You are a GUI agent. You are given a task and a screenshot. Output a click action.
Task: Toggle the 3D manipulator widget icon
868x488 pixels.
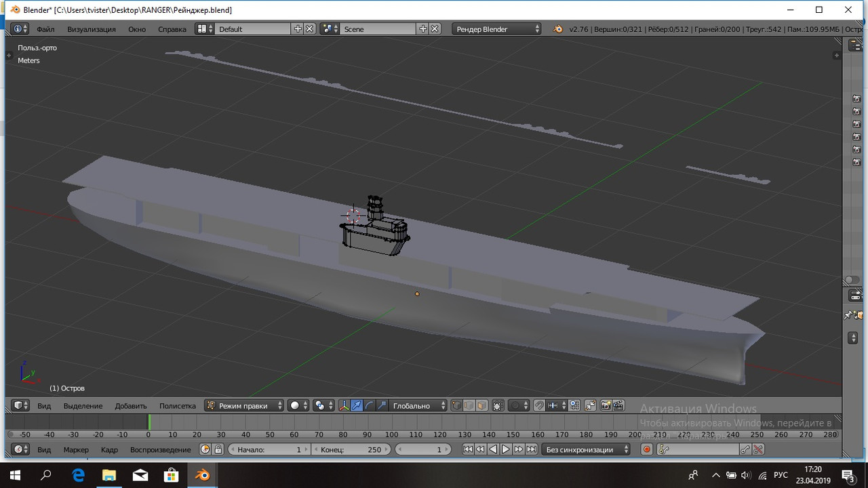click(x=344, y=406)
